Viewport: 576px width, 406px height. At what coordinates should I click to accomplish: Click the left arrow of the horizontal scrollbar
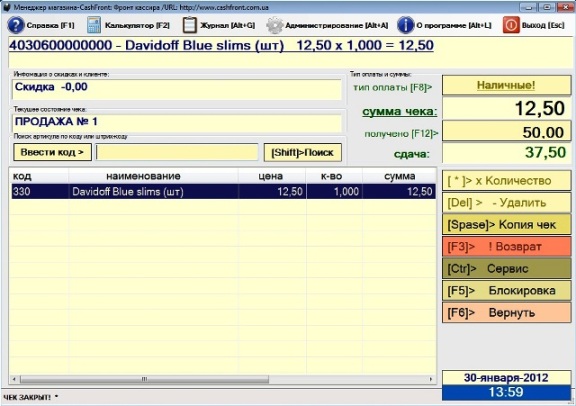pyautogui.click(x=14, y=379)
